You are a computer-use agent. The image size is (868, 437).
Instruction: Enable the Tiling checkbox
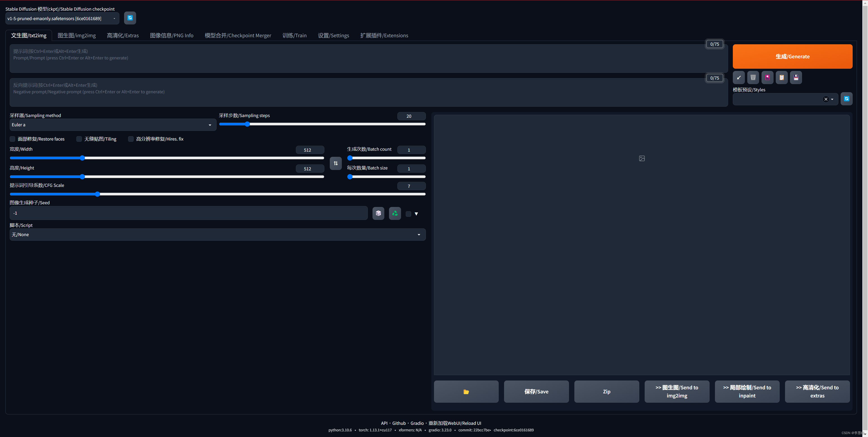(x=79, y=139)
